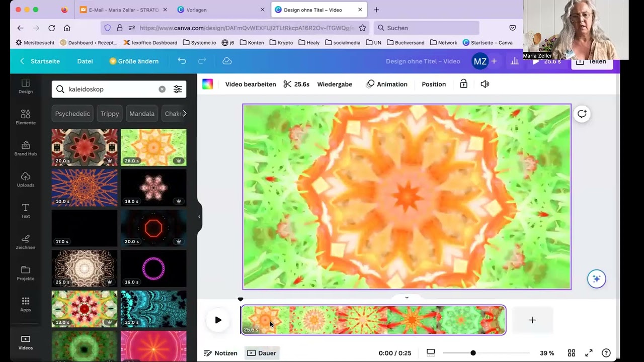Open the volume speaker icon
This screenshot has height=362, width=644.
[485, 84]
